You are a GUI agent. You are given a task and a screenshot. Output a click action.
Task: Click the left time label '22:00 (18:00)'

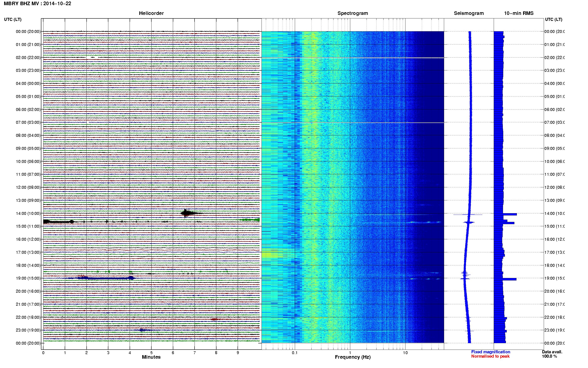coord(28,317)
